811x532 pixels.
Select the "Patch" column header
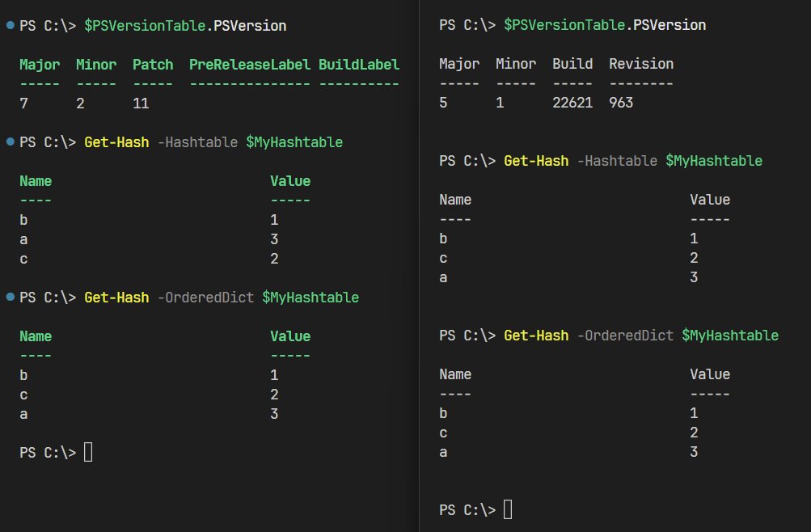(x=153, y=65)
